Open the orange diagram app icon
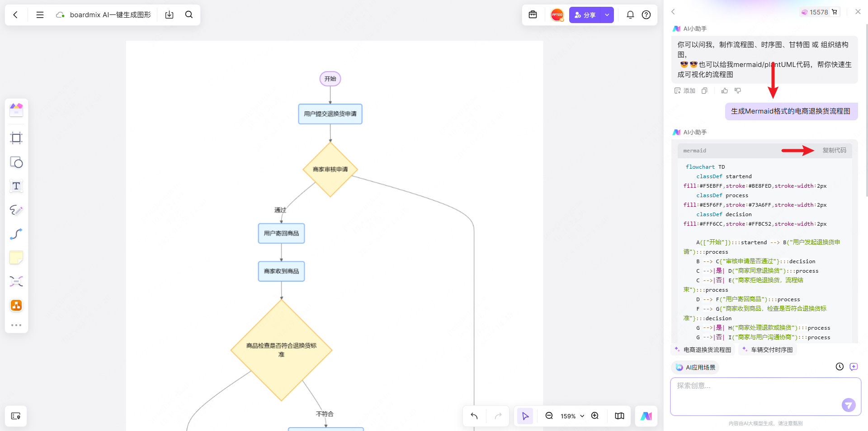 (x=16, y=305)
